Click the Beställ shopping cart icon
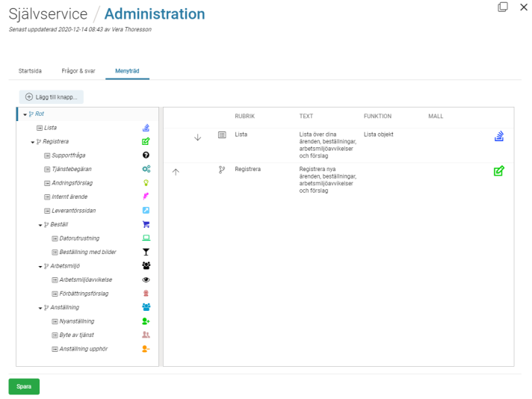 pyautogui.click(x=146, y=224)
